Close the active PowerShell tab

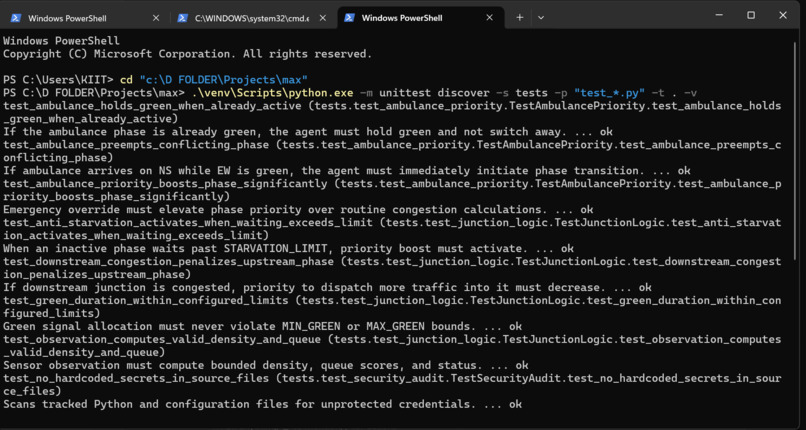(x=489, y=18)
